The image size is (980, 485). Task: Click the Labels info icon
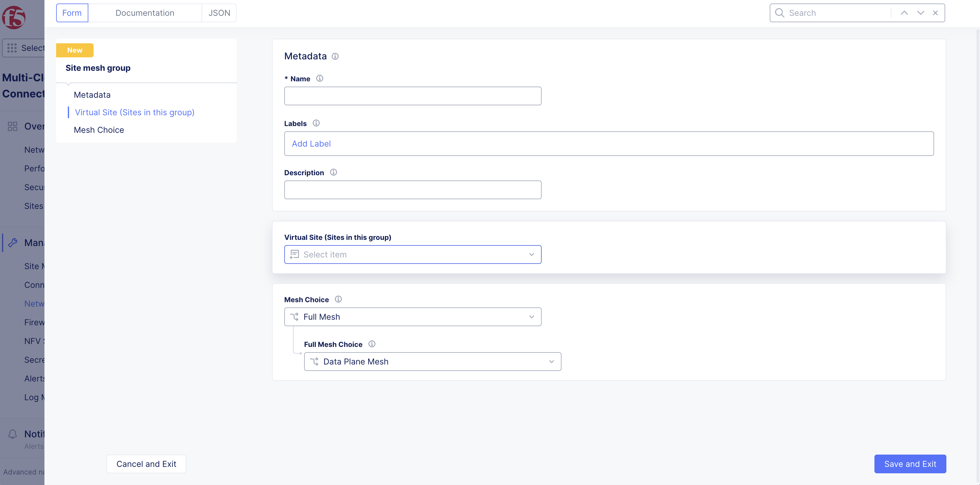point(316,123)
